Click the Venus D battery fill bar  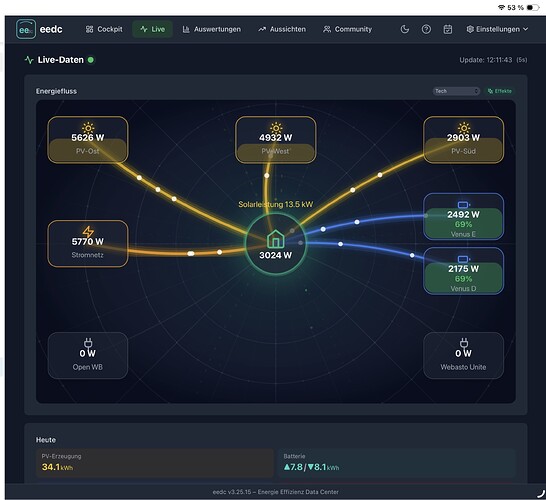463,278
